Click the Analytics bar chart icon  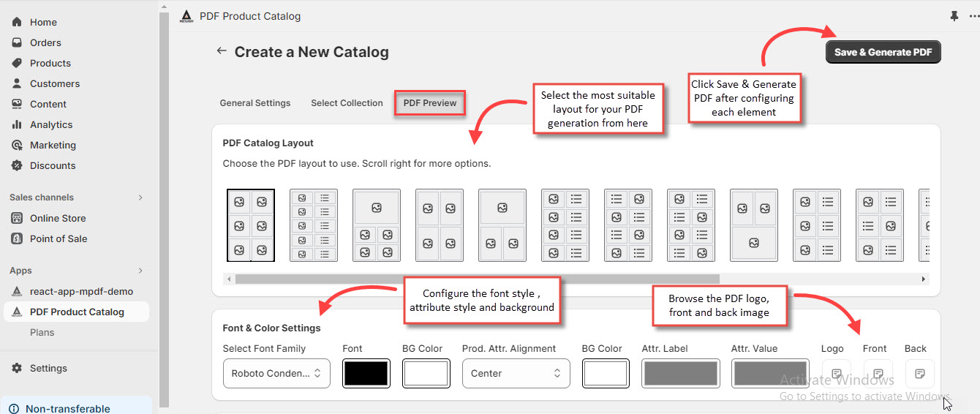pyautogui.click(x=17, y=124)
